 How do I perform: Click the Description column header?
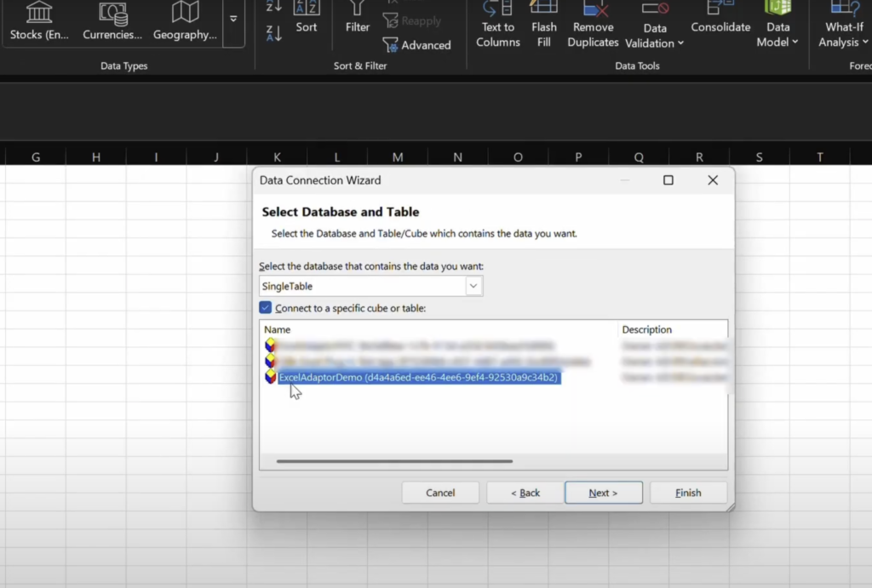pyautogui.click(x=647, y=329)
